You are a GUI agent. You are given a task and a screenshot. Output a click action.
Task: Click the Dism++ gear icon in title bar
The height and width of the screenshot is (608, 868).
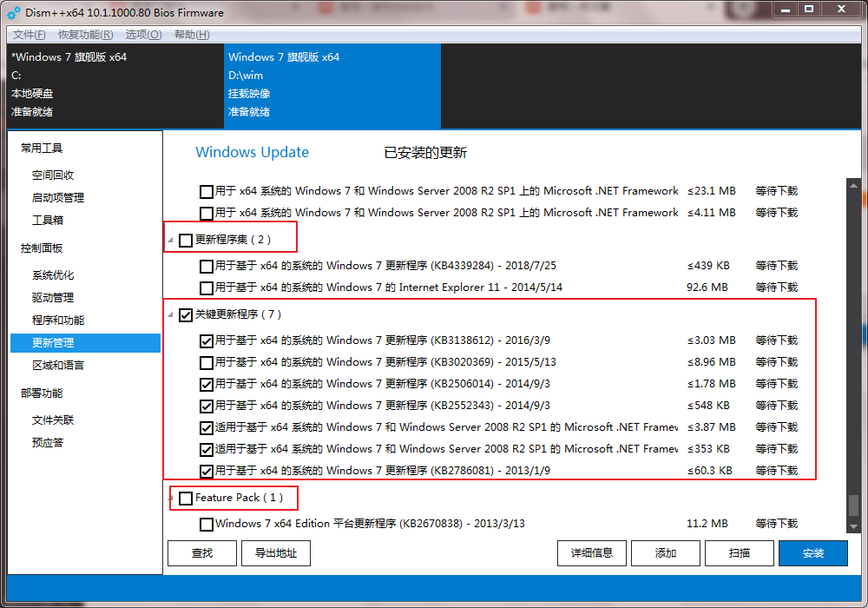coord(14,13)
